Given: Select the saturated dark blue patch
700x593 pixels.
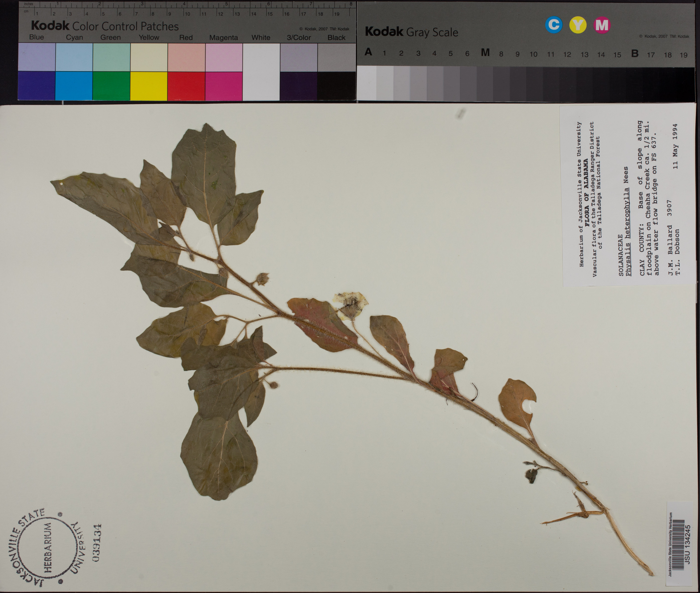Looking at the screenshot, I should click(37, 86).
